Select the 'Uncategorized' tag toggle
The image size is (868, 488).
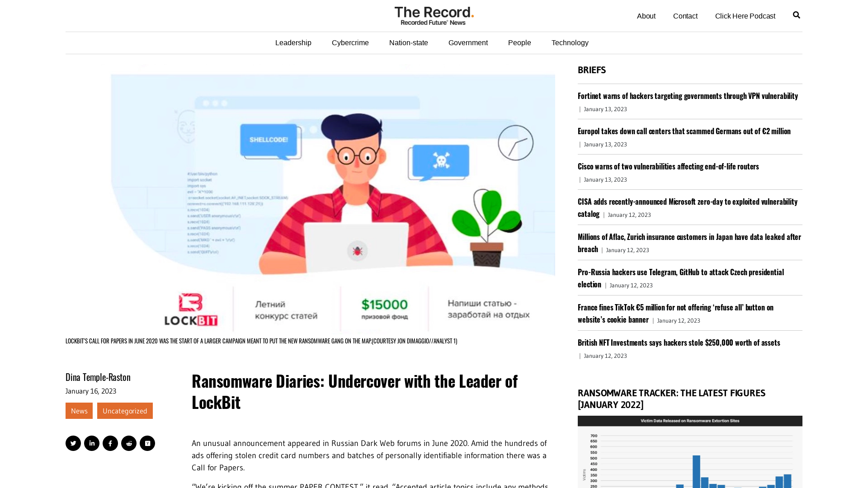pyautogui.click(x=125, y=411)
